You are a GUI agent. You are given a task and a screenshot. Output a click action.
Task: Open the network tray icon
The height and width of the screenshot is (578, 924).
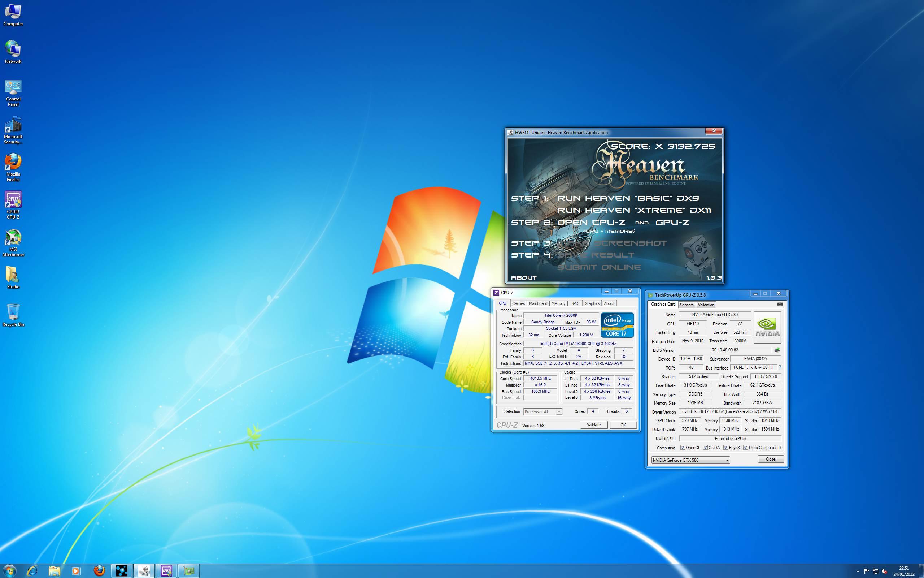[876, 571]
